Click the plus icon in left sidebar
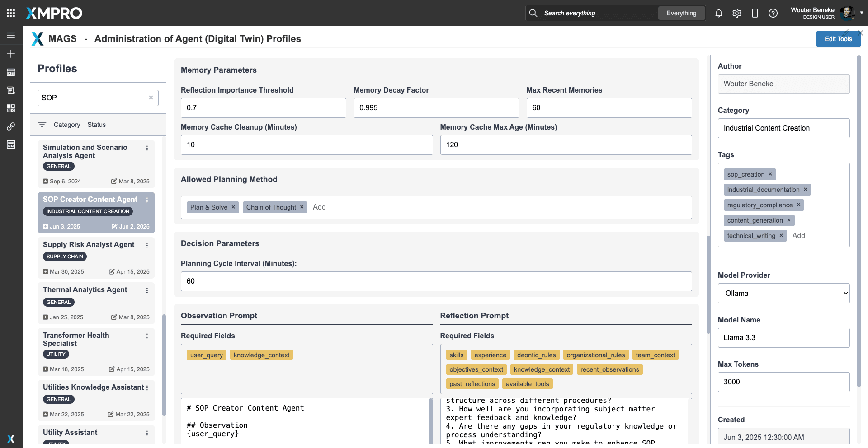868x448 pixels. tap(11, 54)
